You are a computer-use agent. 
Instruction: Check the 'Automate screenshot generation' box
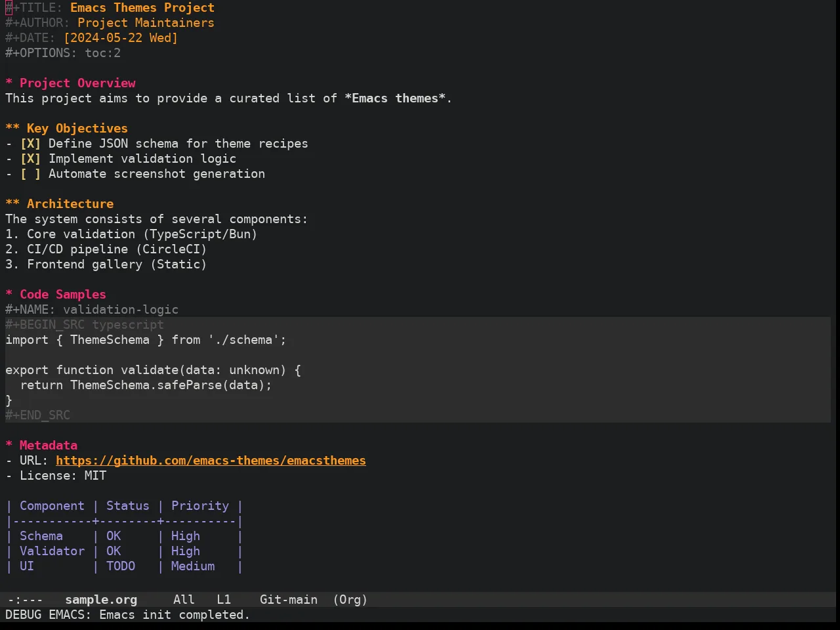tap(30, 174)
